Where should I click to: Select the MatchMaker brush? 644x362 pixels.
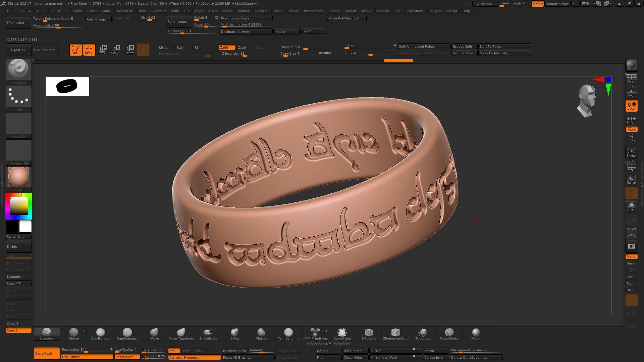[449, 334]
